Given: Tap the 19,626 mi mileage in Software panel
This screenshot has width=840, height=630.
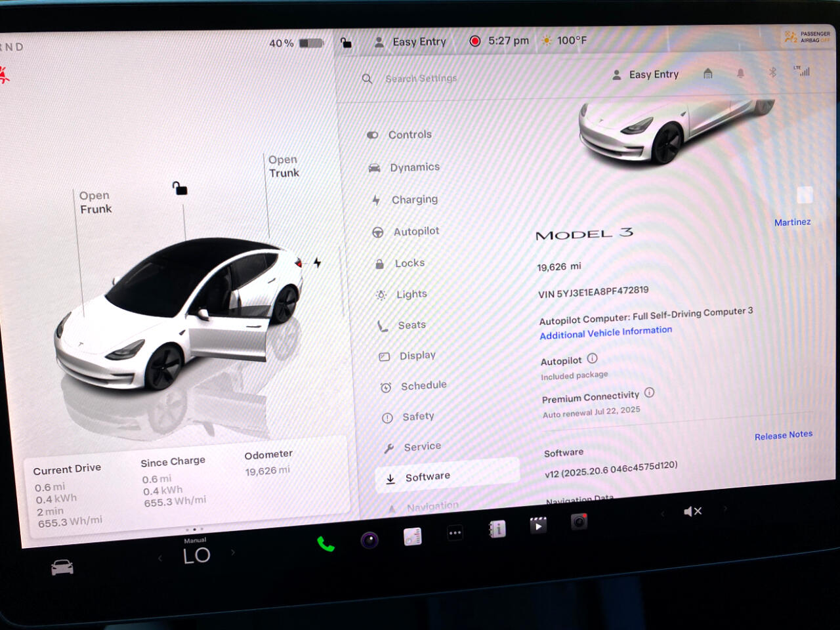Looking at the screenshot, I should click(559, 266).
